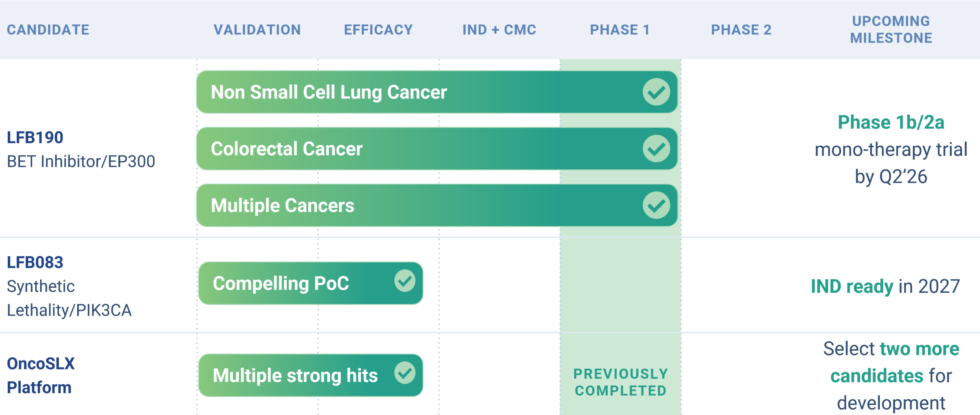The image size is (980, 415).
Task: Click the Non Small Cell Lung Cancer checkmark
Action: pyautogui.click(x=656, y=92)
